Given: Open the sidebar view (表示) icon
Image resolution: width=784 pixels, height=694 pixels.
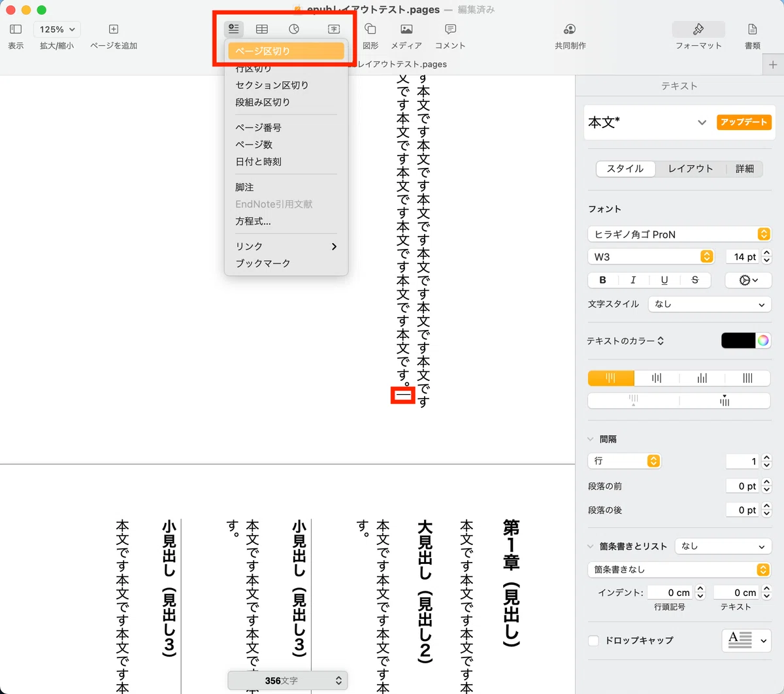Looking at the screenshot, I should click(16, 29).
